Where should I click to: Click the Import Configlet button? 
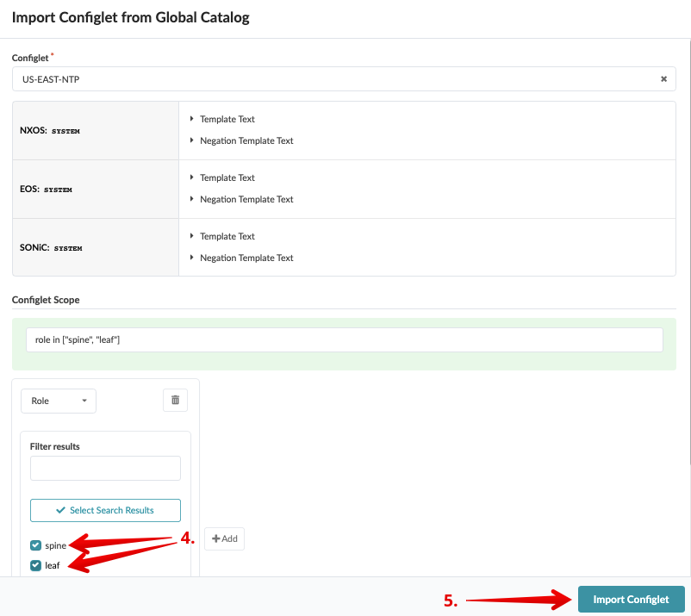(631, 599)
